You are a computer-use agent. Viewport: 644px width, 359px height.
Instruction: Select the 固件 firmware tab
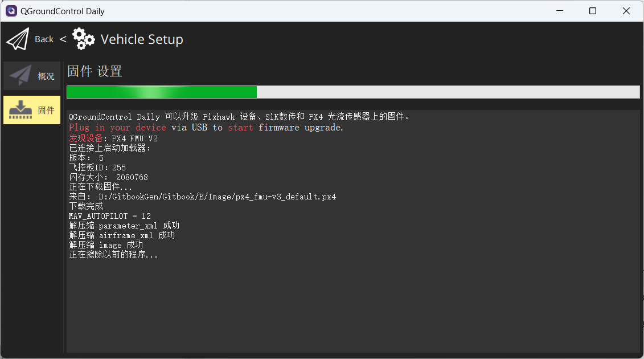pos(46,111)
